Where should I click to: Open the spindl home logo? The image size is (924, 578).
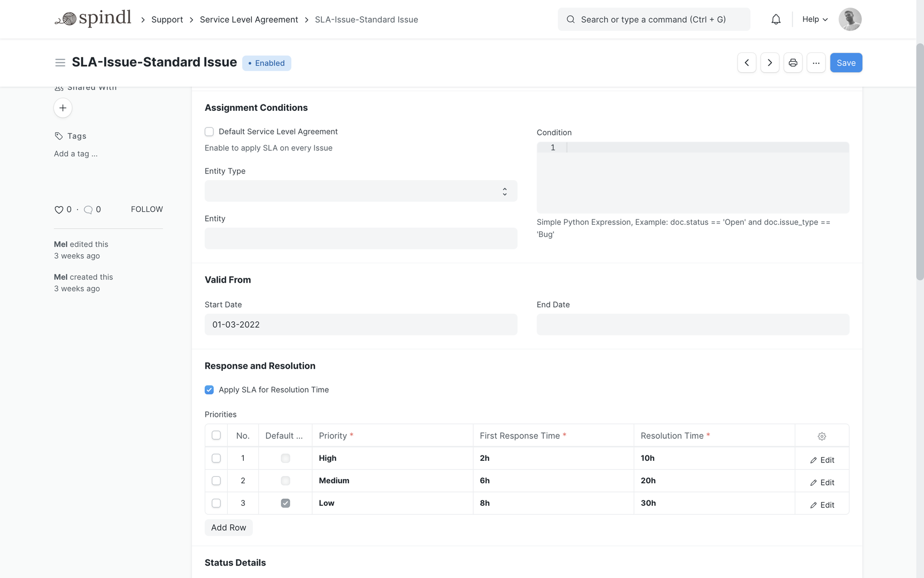coord(93,19)
